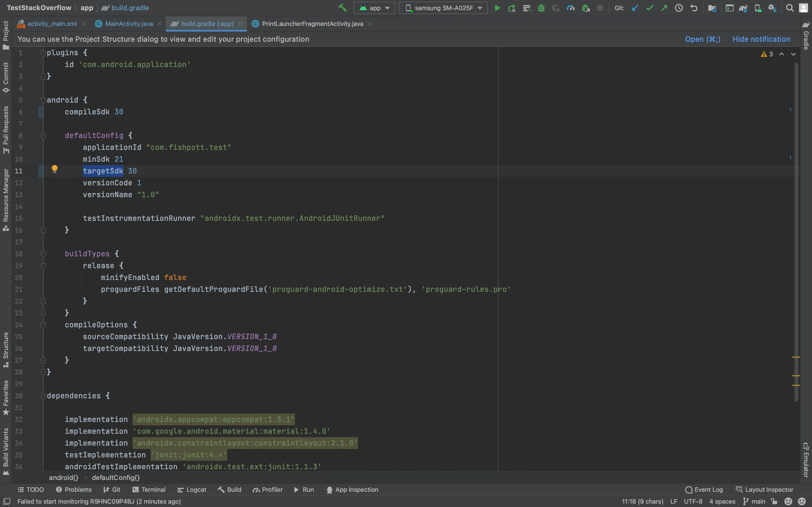
Task: Switch to MainActivity.java tab
Action: 129,24
